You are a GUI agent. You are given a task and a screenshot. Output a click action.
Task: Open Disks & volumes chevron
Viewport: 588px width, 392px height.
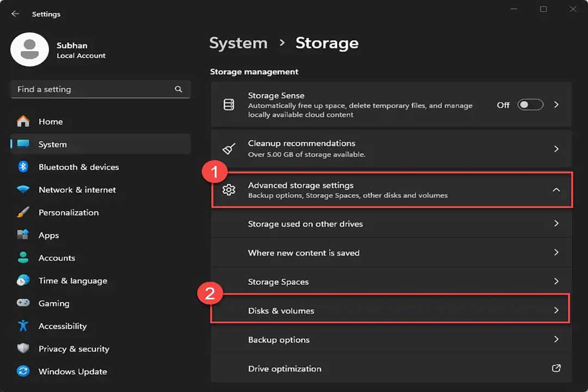556,310
